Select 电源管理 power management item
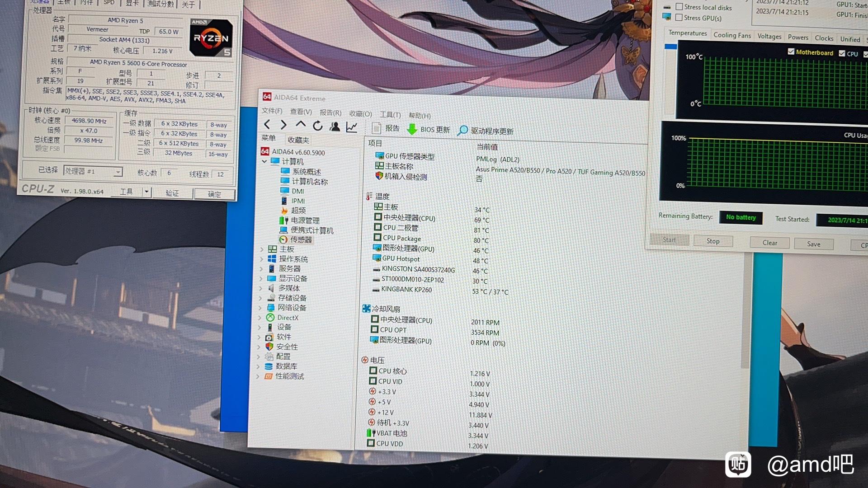868x488 pixels. [x=299, y=220]
